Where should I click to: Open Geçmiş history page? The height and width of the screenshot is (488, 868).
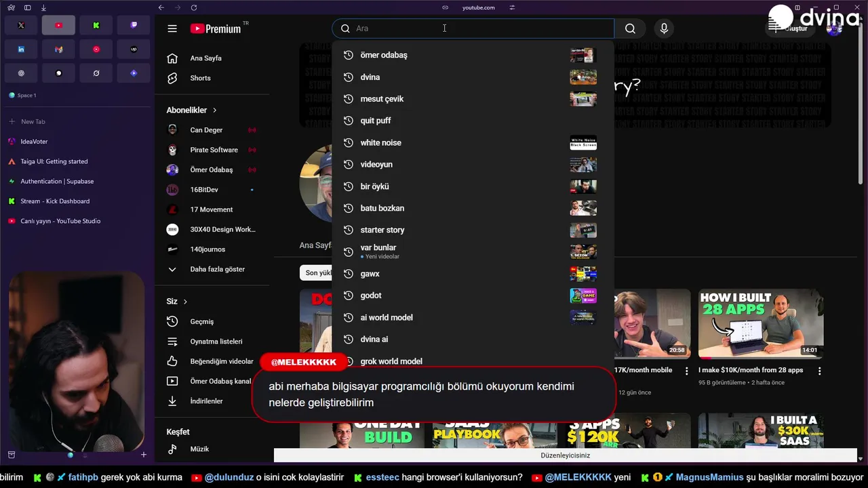pos(212,321)
